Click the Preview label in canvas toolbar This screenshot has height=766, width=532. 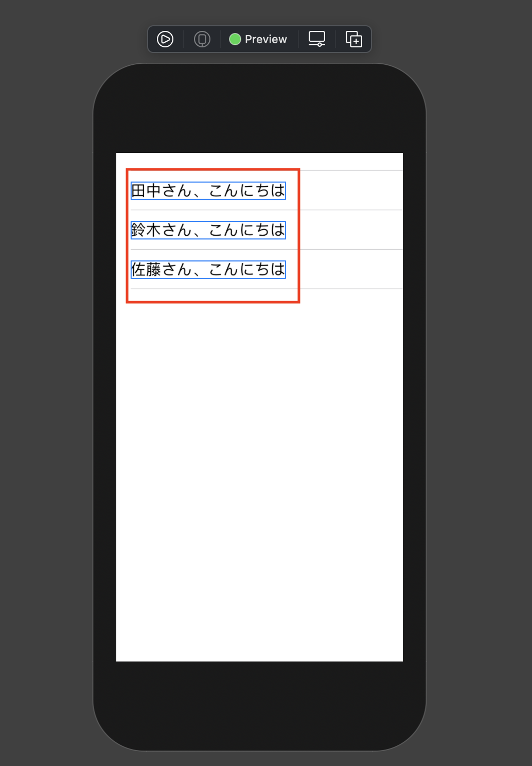point(265,39)
